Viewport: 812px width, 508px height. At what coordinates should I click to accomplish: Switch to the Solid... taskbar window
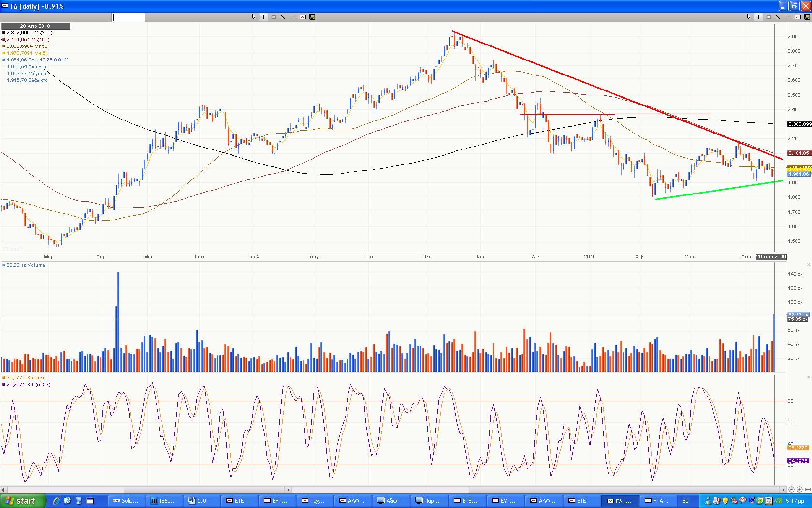tap(126, 501)
